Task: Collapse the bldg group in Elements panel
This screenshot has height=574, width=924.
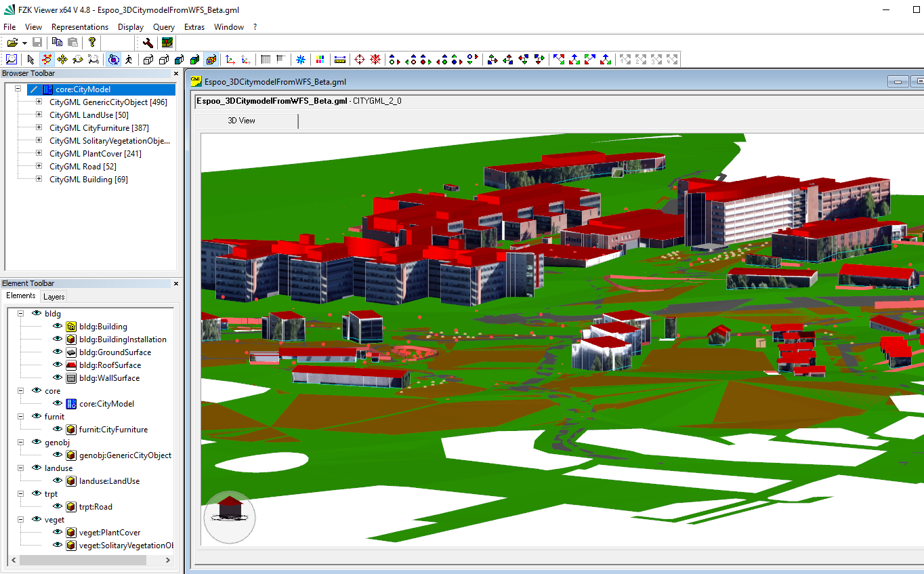Action: 20,313
